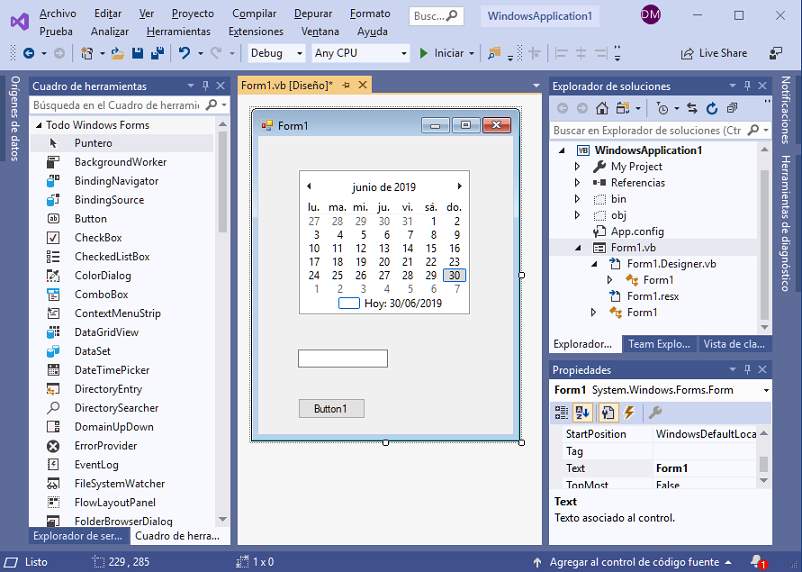Click the Redo arrow icon

216,53
